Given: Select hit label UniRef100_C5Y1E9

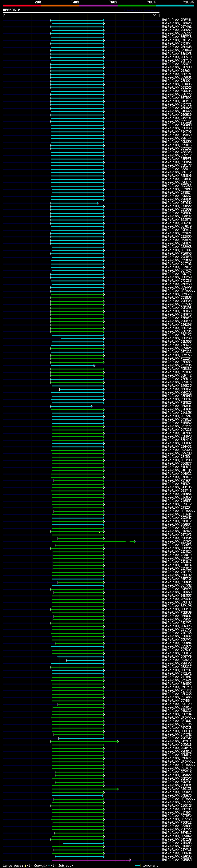Looking at the screenshot, I should tap(177, 121).
